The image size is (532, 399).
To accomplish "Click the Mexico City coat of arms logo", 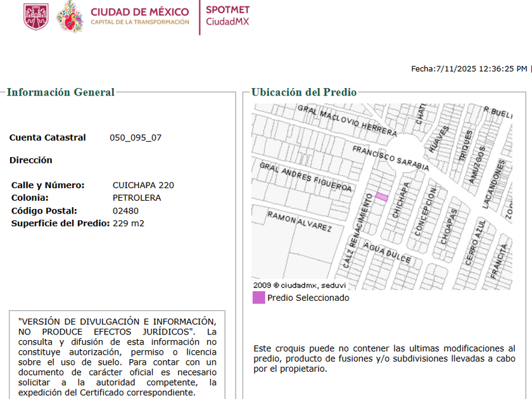I will coord(36,16).
